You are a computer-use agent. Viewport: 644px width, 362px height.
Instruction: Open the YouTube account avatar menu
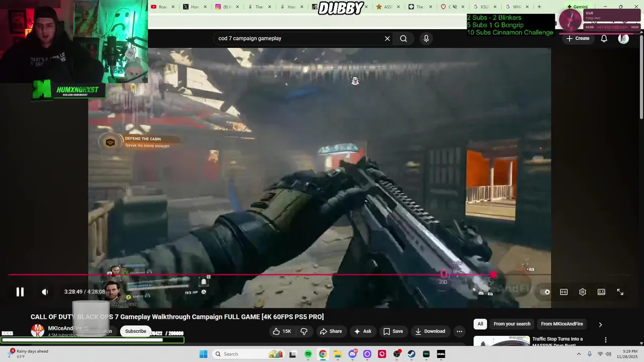(623, 39)
